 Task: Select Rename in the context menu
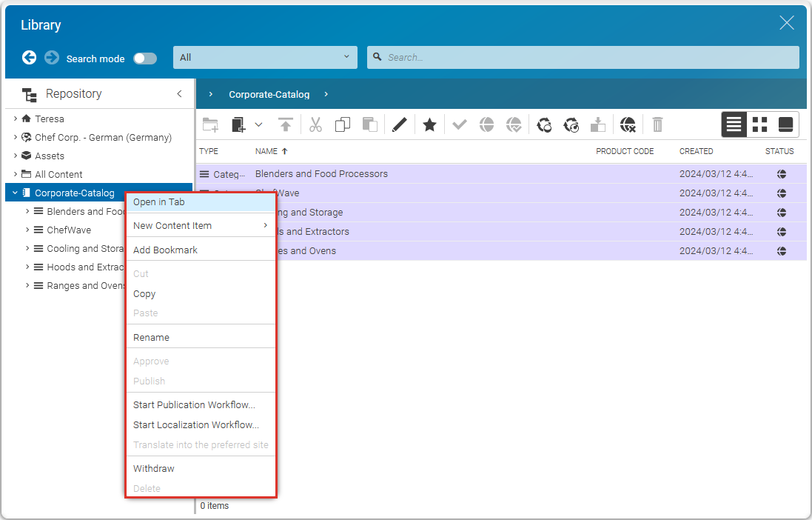tap(151, 338)
